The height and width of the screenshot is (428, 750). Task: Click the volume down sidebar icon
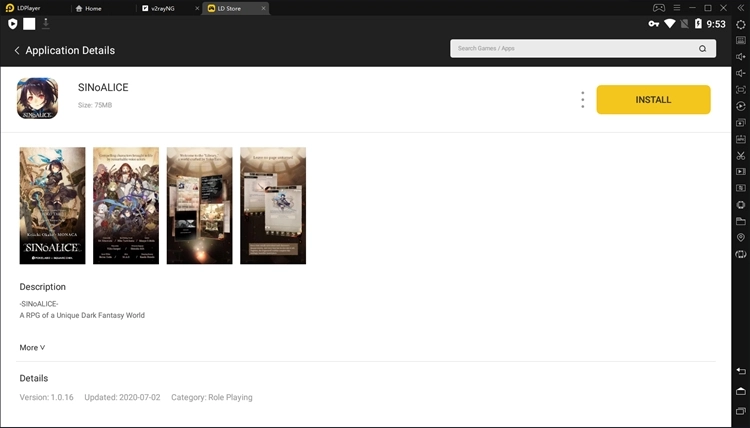tap(740, 73)
